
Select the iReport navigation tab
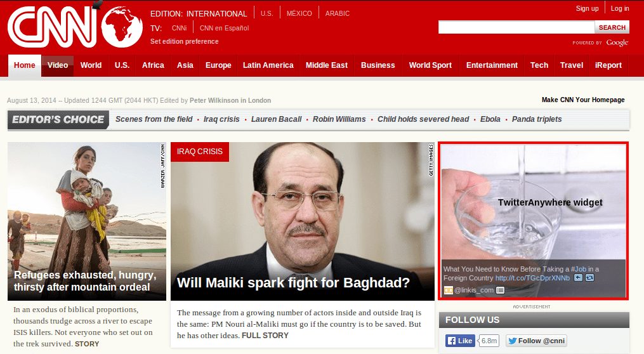click(608, 65)
